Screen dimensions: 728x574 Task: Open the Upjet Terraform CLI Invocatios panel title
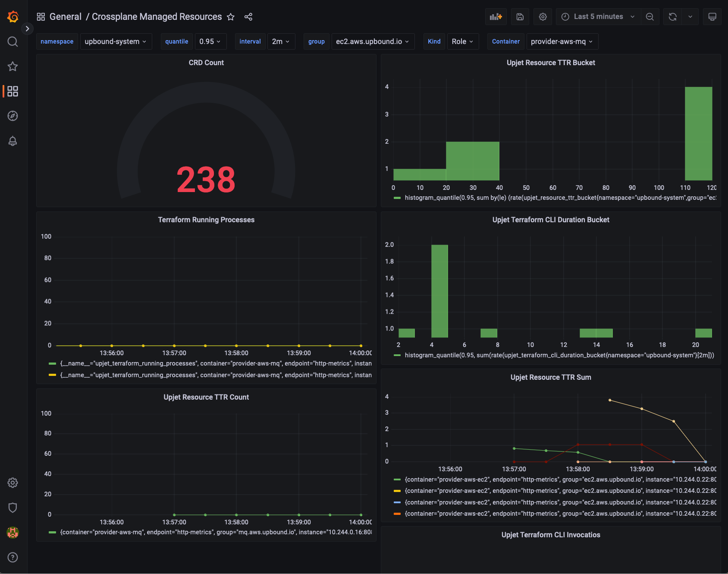(551, 535)
